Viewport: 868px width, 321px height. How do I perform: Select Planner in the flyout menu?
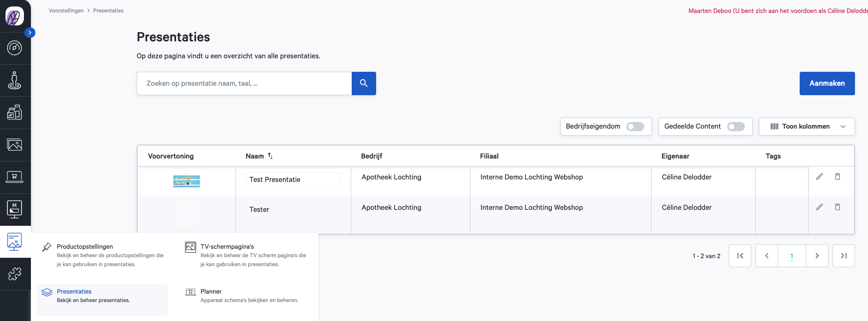[x=211, y=292]
